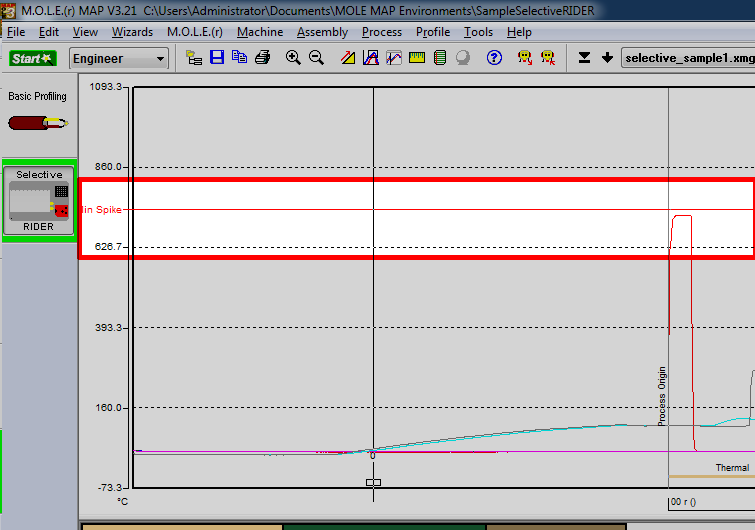755x530 pixels.
Task: Open the Engineer mode dropdown
Action: pyautogui.click(x=118, y=59)
